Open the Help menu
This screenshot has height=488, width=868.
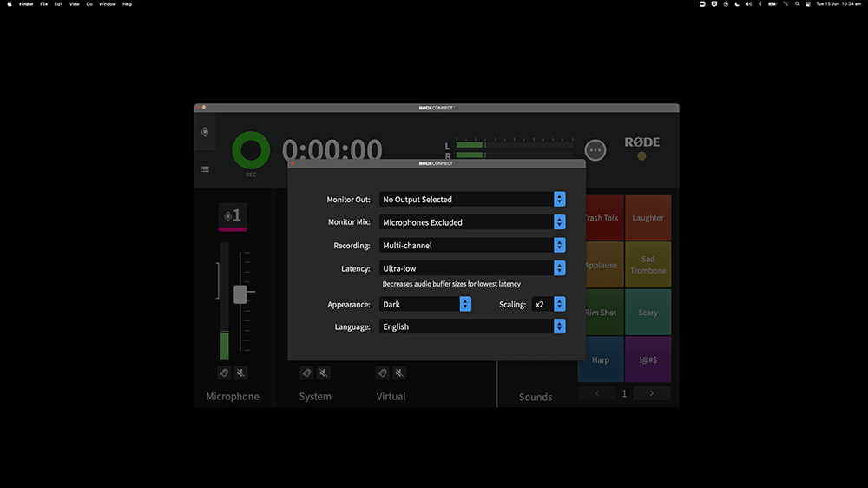tap(128, 3)
